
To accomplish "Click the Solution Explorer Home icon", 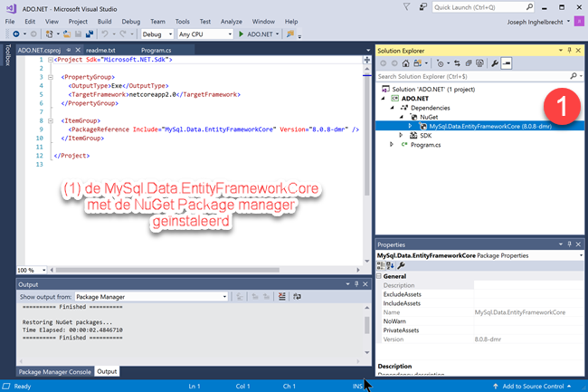I will click(406, 63).
